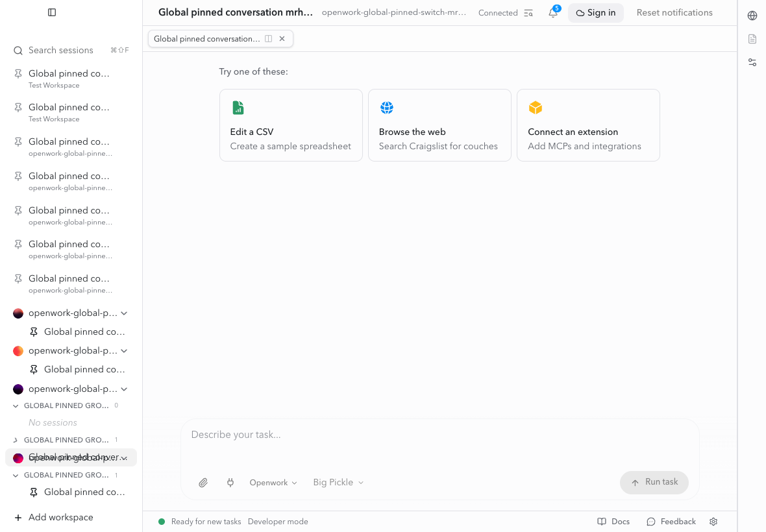Click the dark purple workspace avatar

point(18,389)
